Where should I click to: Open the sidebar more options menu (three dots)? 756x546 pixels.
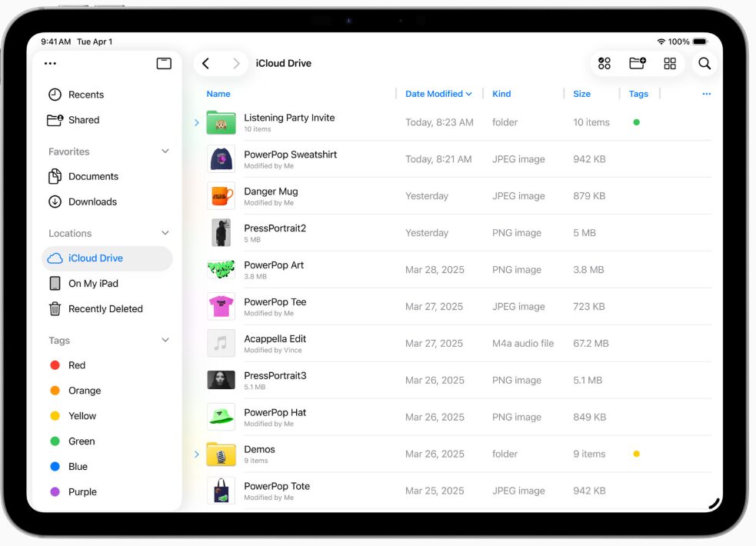pos(50,64)
